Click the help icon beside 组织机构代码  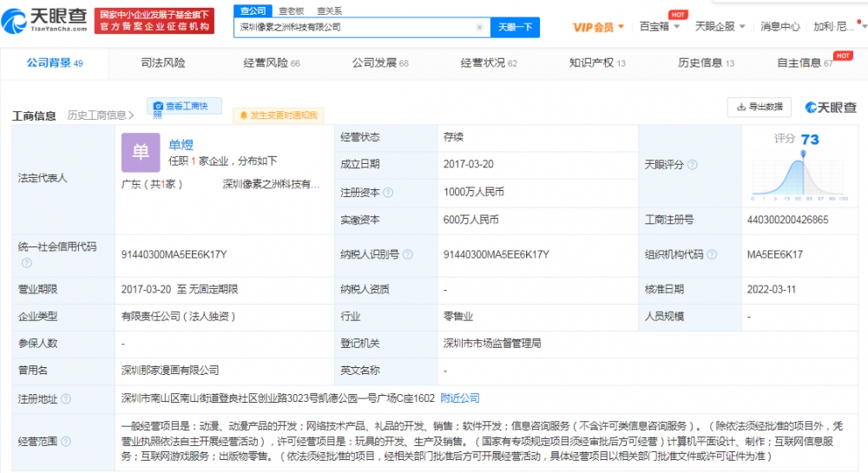712,254
